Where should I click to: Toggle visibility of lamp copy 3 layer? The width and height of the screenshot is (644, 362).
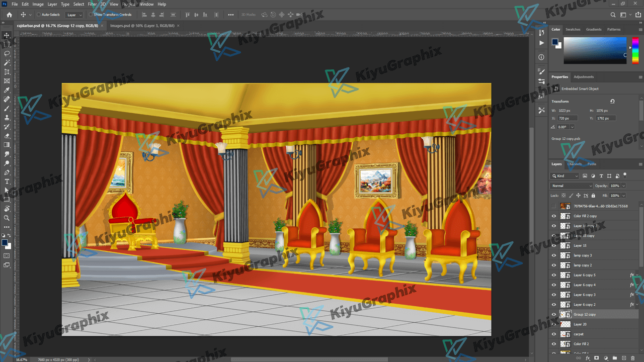554,255
